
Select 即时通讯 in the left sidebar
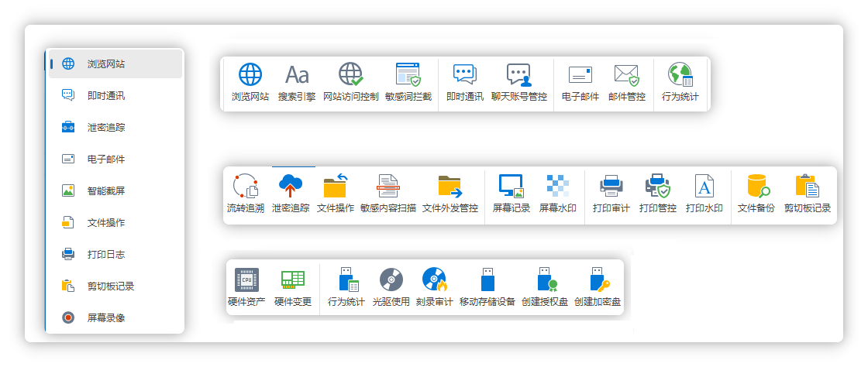106,95
